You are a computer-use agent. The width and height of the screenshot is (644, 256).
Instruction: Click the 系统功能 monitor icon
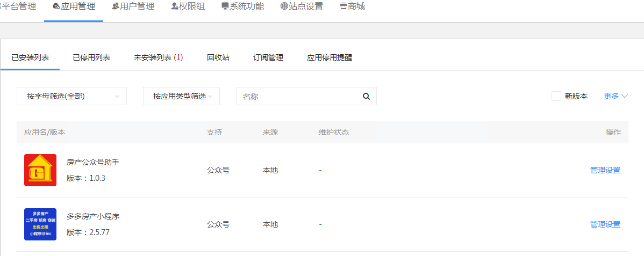tap(225, 6)
